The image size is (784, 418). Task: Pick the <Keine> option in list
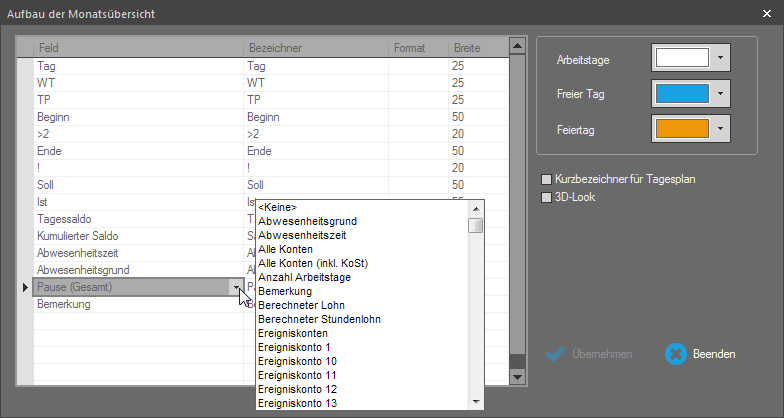(x=279, y=207)
